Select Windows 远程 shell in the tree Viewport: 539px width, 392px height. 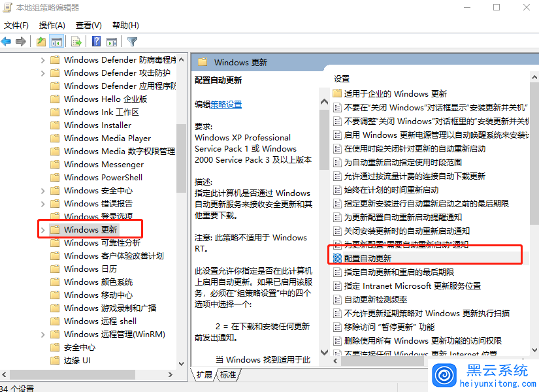(100, 321)
